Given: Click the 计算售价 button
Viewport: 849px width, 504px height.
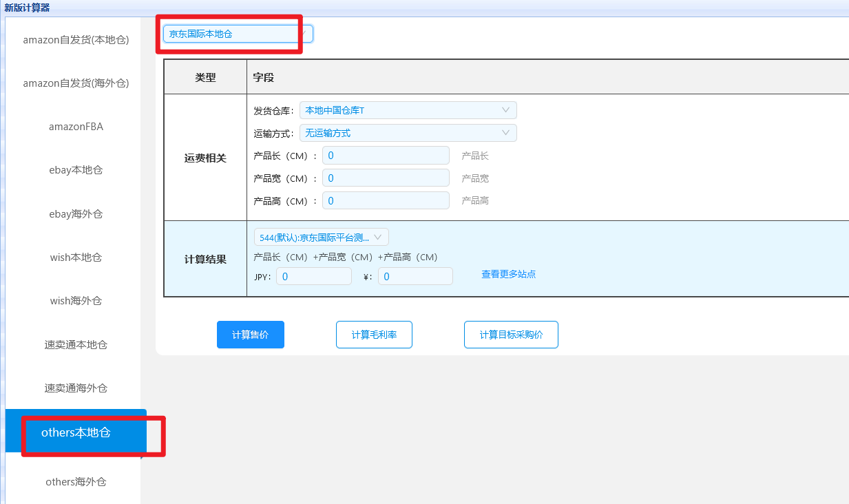Looking at the screenshot, I should (251, 335).
